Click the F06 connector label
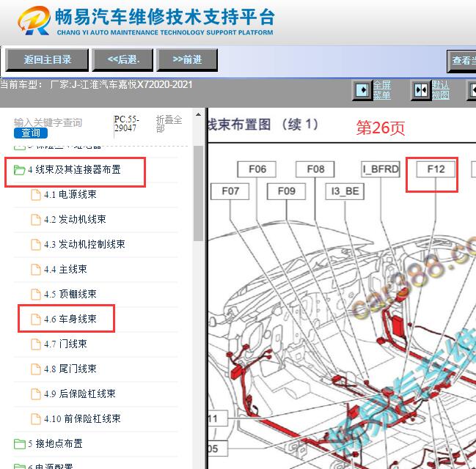 (x=257, y=169)
